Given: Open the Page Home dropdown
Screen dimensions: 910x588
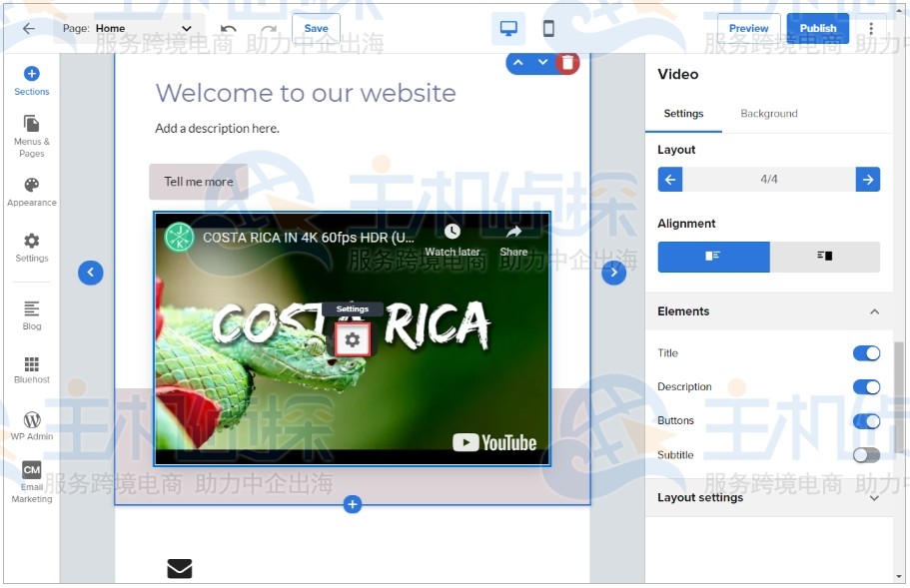Looking at the screenshot, I should click(x=128, y=29).
